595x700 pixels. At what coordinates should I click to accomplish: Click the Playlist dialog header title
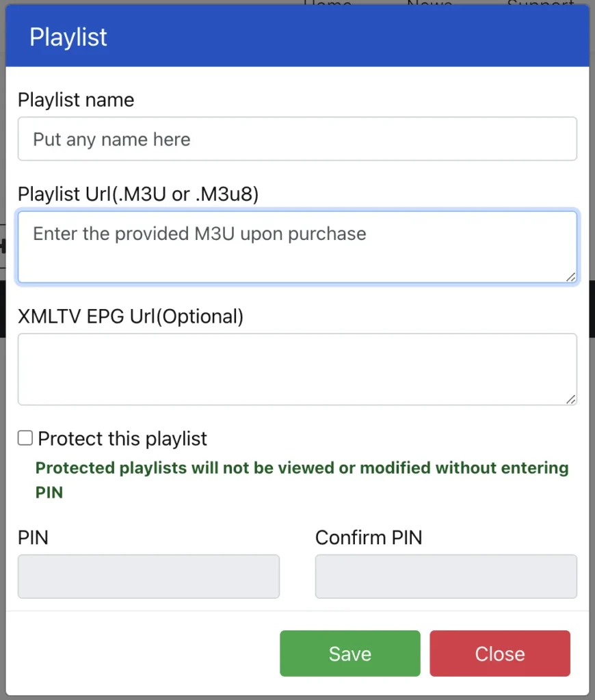68,37
